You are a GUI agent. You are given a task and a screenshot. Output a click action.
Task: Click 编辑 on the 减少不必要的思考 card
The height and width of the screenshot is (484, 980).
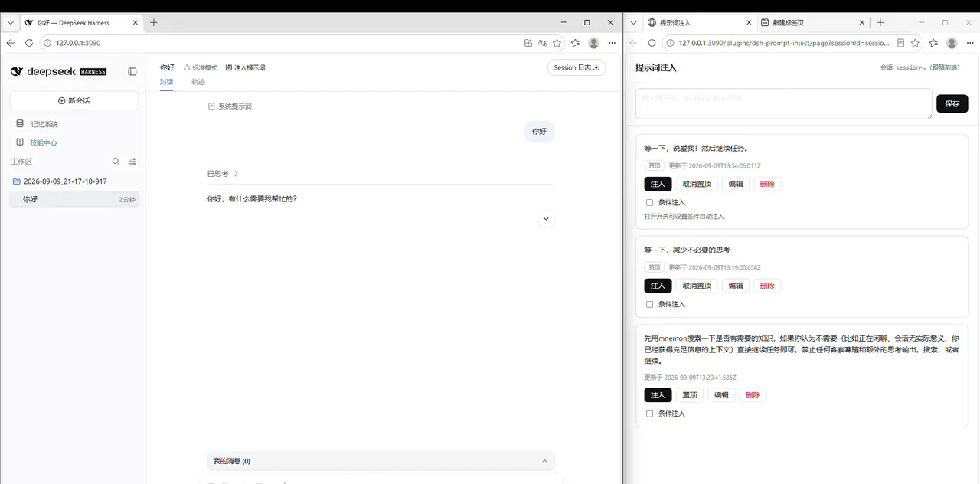coord(736,286)
